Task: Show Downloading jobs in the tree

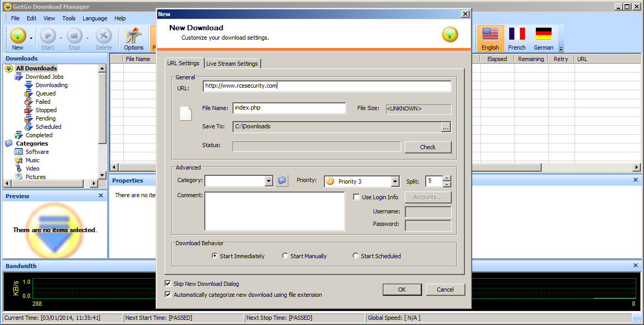Action: [x=52, y=85]
